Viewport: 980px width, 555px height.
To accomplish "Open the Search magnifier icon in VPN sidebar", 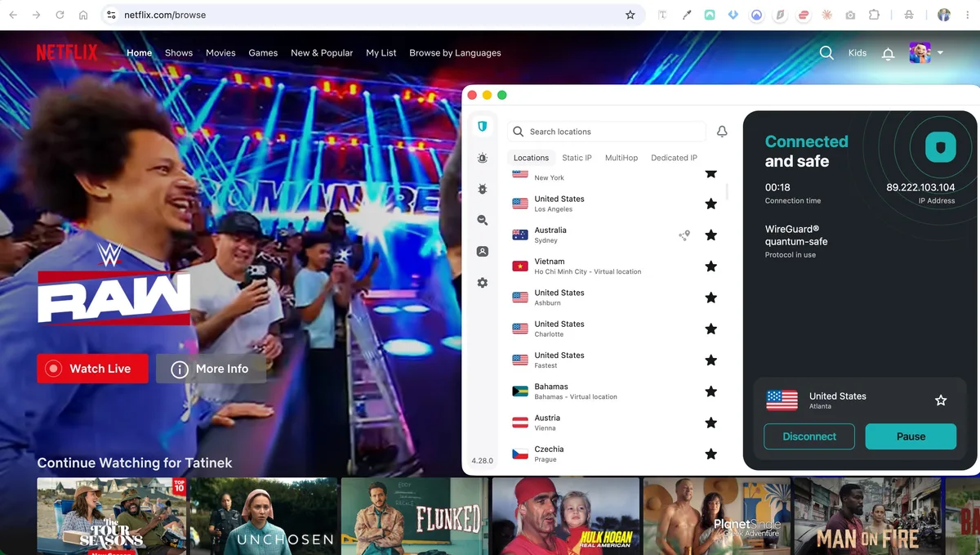I will click(483, 220).
